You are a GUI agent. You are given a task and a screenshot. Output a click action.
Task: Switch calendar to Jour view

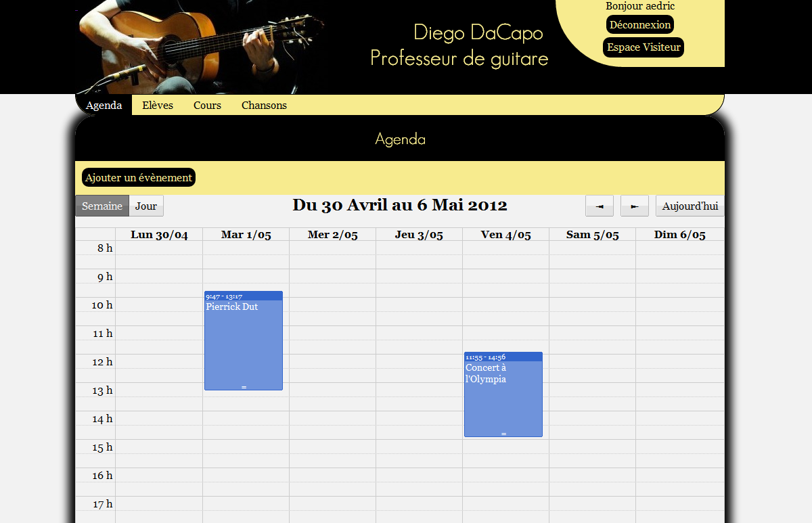[146, 206]
